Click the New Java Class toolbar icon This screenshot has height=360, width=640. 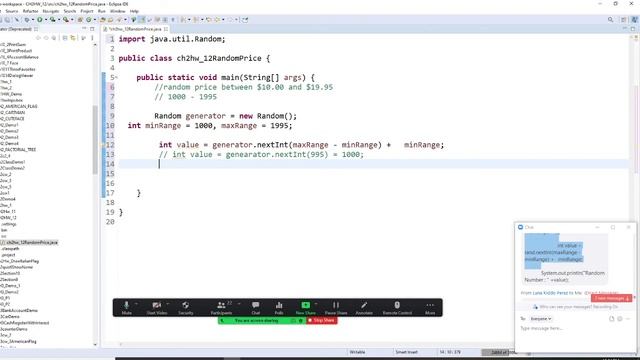[88, 20]
